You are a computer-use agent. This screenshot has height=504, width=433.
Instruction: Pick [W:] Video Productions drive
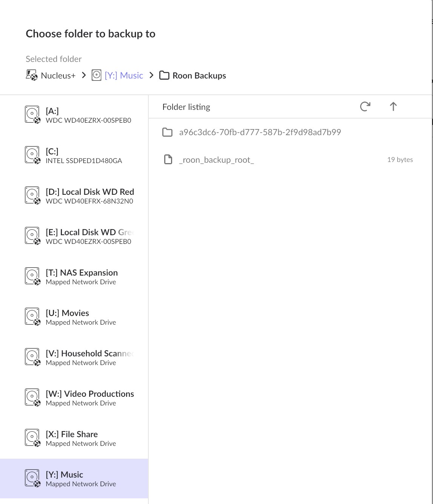[x=89, y=398]
